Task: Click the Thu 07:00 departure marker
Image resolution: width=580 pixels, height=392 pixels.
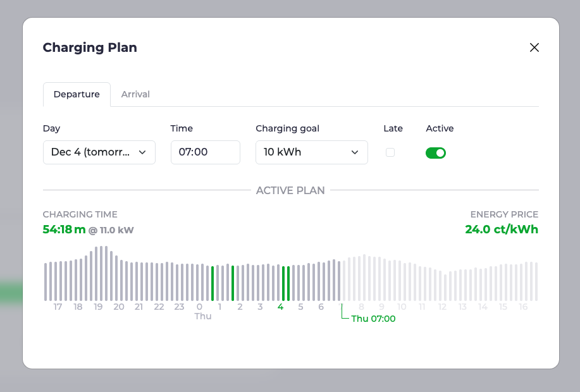Action: pyautogui.click(x=373, y=319)
